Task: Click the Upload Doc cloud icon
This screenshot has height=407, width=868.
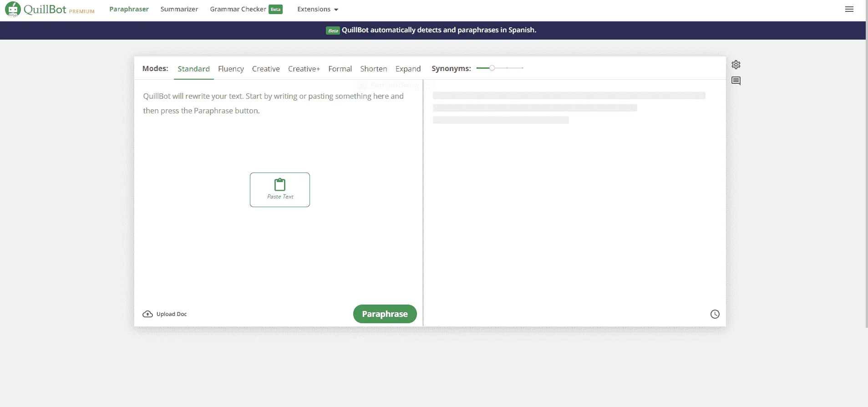Action: coord(147,314)
